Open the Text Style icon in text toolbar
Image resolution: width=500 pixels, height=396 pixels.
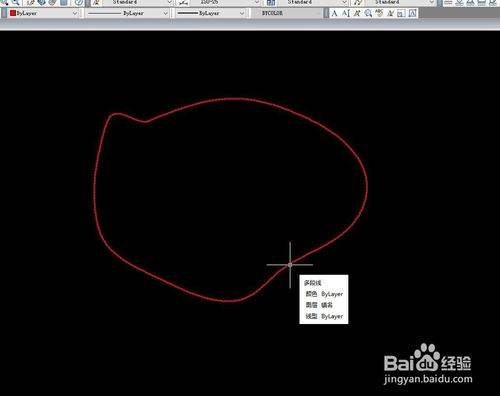[390, 13]
